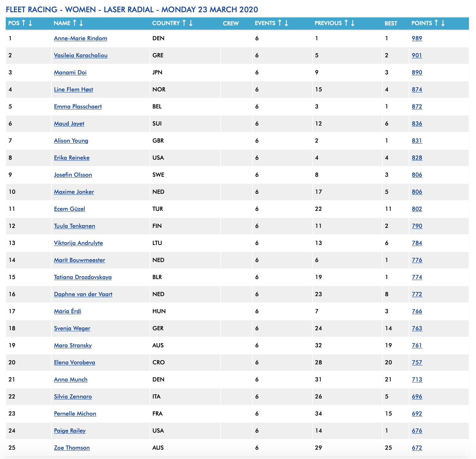
Task: Sort PREVIOUS column ascending arrow
Action: click(x=346, y=23)
